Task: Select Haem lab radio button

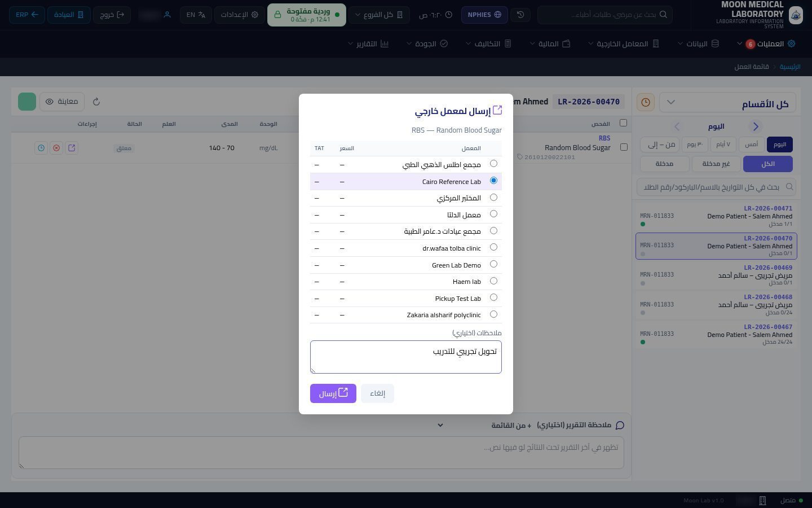Action: [x=493, y=281]
